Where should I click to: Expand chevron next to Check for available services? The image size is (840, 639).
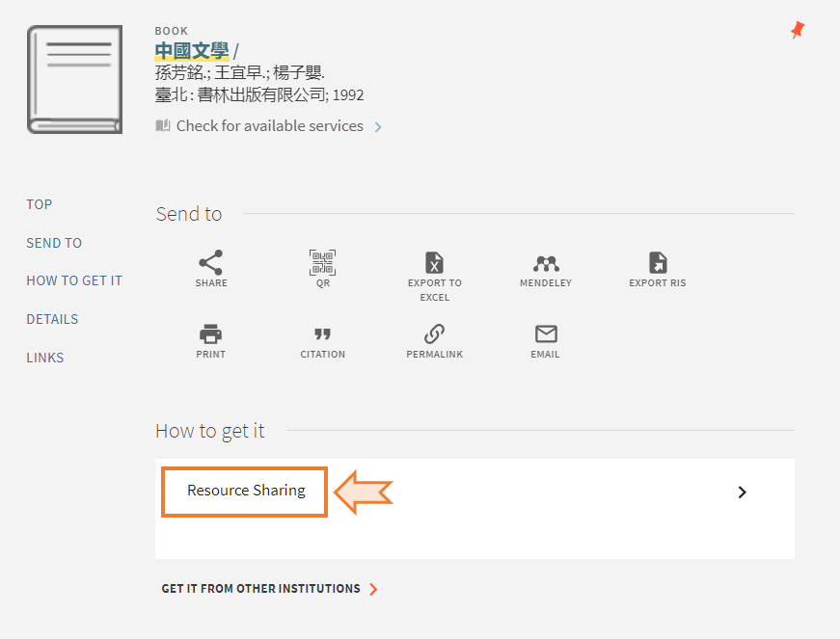click(x=378, y=127)
